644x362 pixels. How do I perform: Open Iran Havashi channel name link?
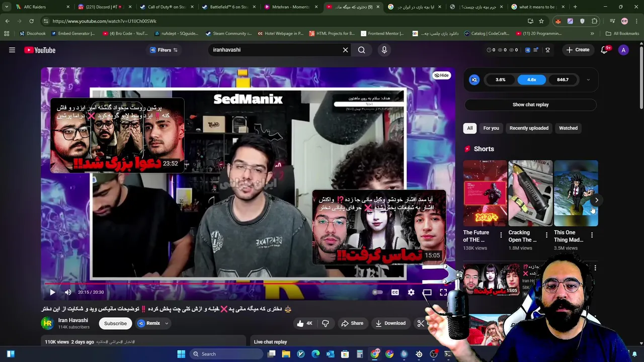coord(73,320)
